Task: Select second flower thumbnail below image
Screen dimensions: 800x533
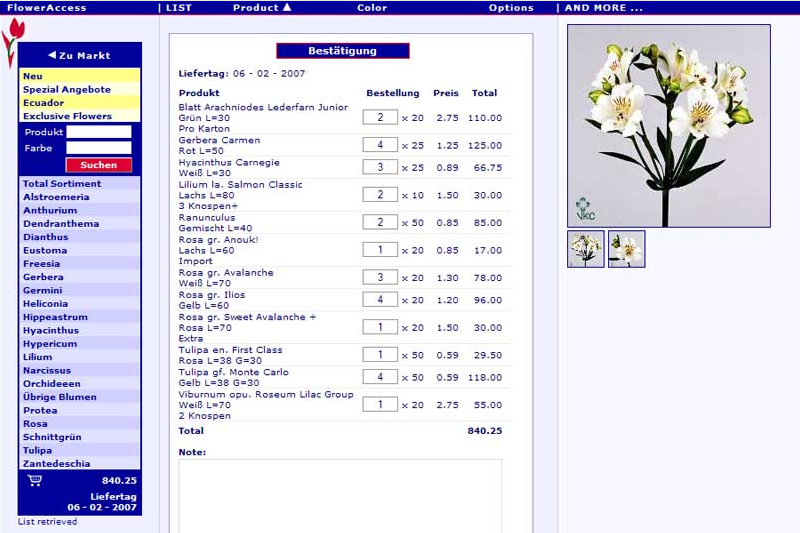Action: pyautogui.click(x=626, y=249)
